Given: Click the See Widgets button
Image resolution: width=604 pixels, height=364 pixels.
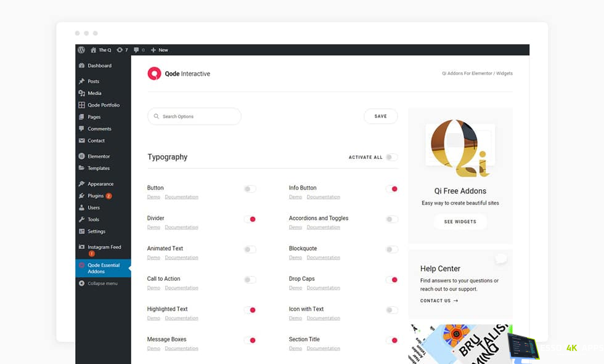Looking at the screenshot, I should point(460,222).
